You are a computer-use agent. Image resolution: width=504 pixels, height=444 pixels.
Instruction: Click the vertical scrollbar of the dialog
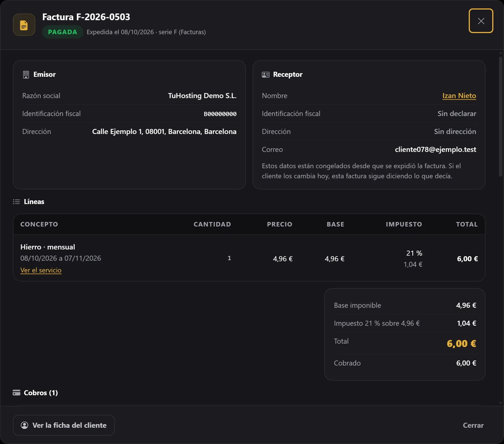point(500,116)
